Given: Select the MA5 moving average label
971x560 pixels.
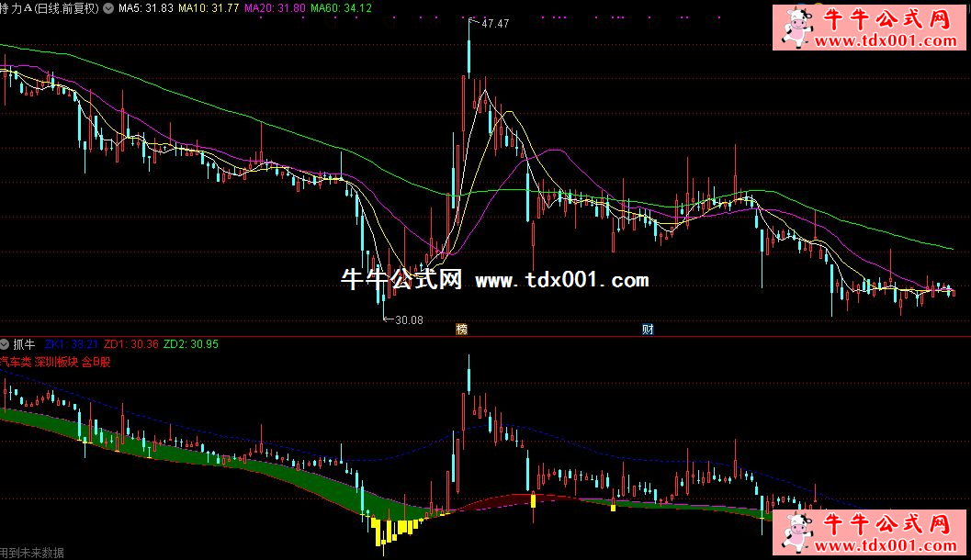Looking at the screenshot, I should tap(145, 8).
